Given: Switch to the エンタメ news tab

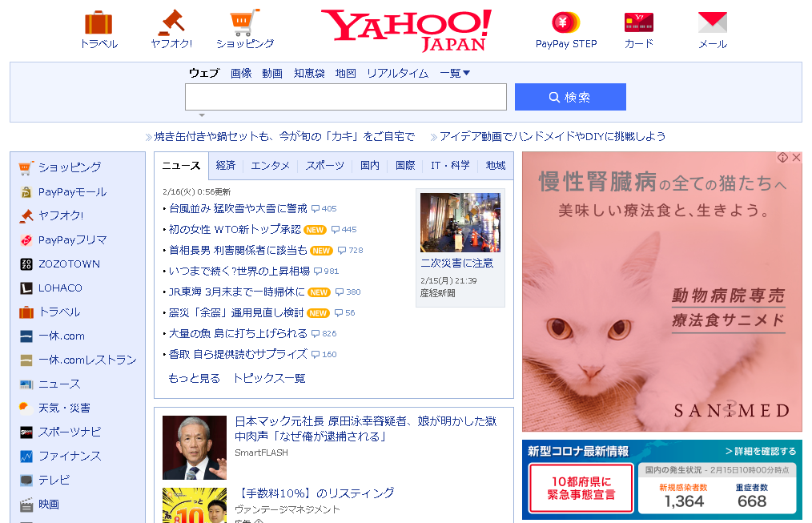Looking at the screenshot, I should [270, 165].
